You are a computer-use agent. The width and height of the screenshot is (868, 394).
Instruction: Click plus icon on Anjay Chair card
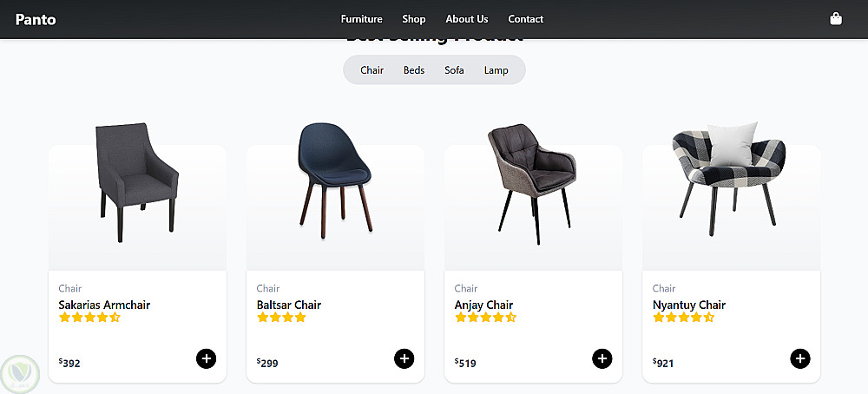(x=602, y=358)
